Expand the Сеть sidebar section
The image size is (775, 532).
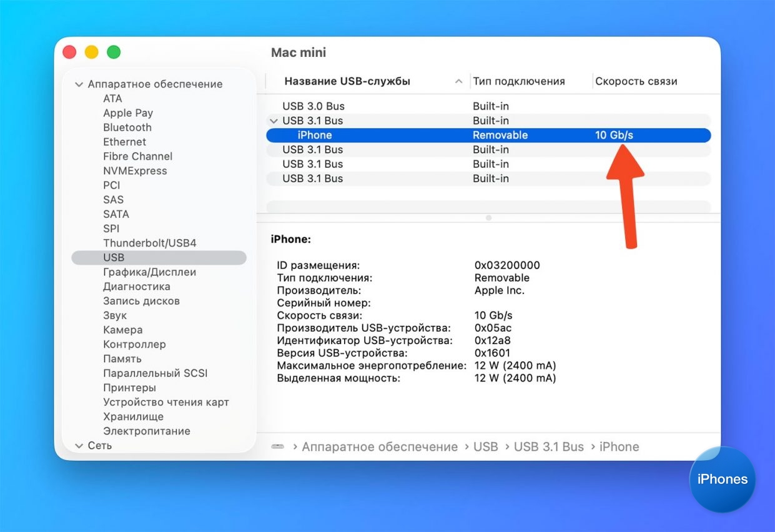click(x=79, y=446)
